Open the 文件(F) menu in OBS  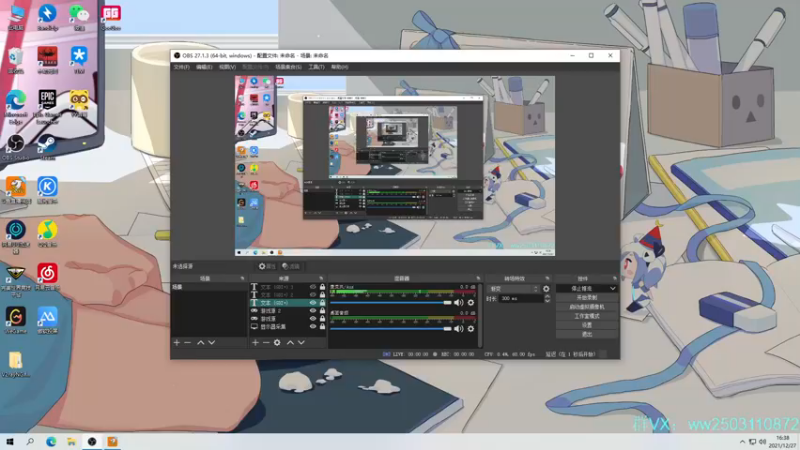[181, 67]
